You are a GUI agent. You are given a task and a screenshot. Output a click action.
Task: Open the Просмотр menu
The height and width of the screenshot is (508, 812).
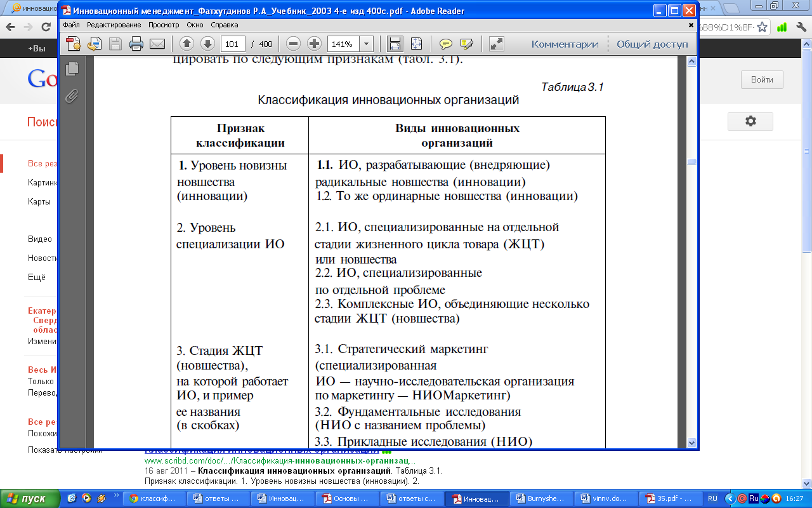[x=164, y=25]
